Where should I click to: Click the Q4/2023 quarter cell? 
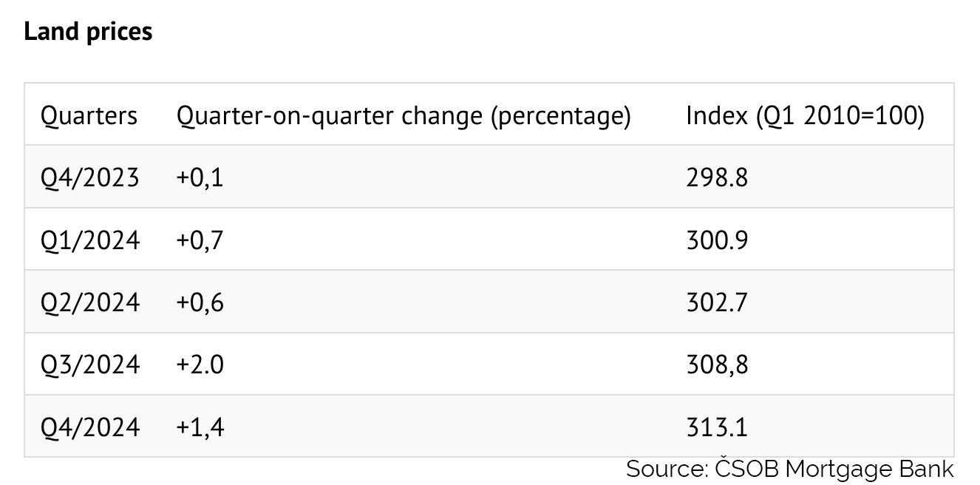90,178
